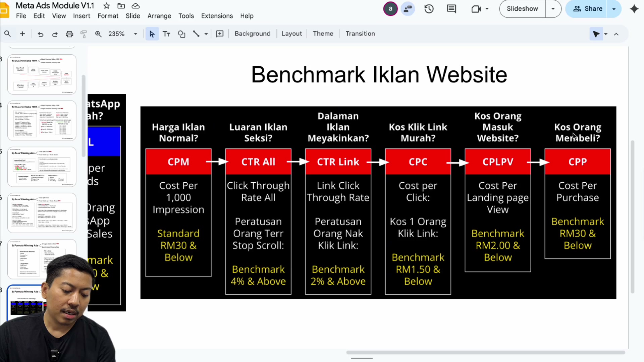
Task: Add a new slide with plus icon
Action: (x=22, y=34)
